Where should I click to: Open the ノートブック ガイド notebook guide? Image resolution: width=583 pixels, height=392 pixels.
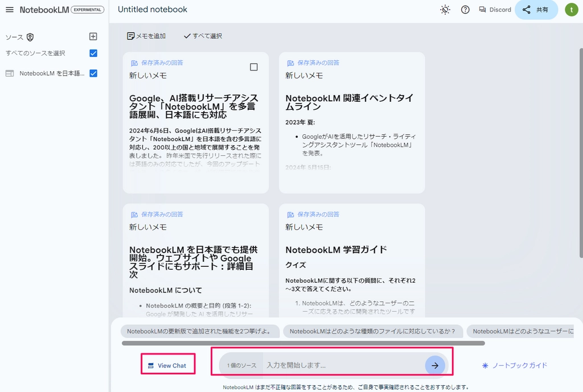(x=515, y=366)
